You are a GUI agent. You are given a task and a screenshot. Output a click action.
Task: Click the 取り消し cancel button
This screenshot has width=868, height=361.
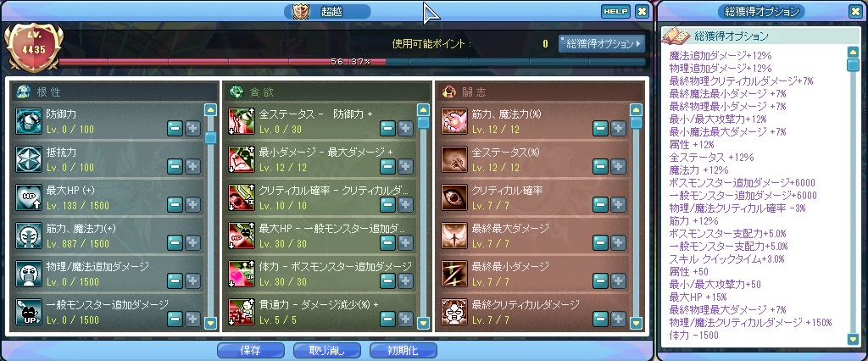pos(326,351)
